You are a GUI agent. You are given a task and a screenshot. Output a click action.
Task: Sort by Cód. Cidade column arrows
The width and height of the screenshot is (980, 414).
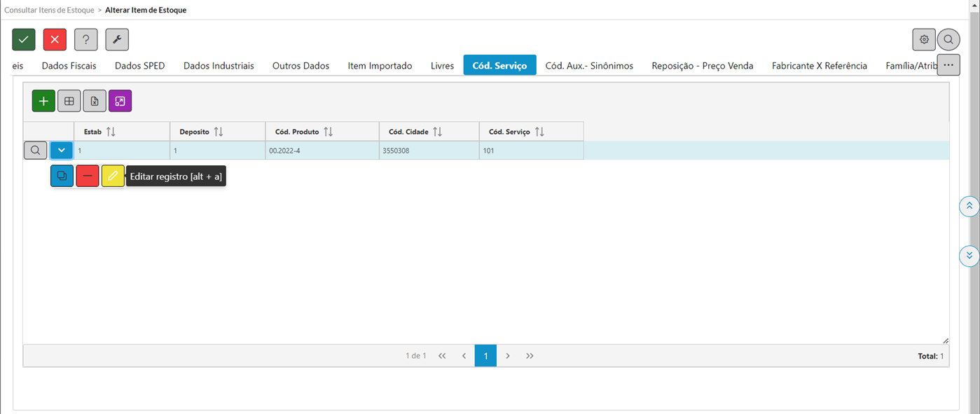coord(438,132)
